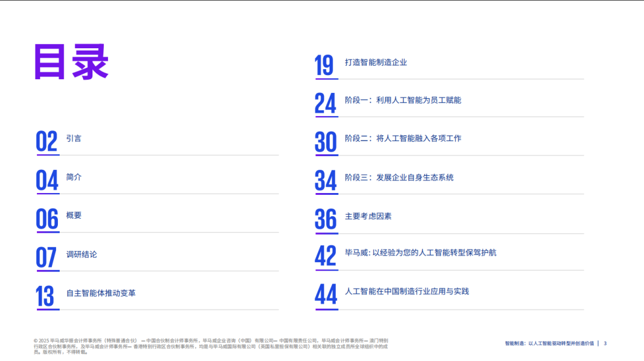
Task: Click page number 34
Action: tap(326, 181)
